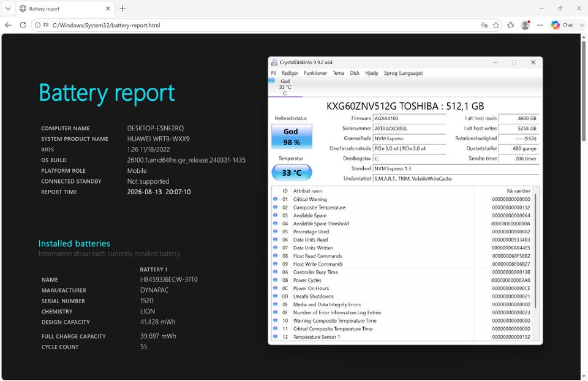The image size is (588, 381).
Task: Minimize the CrystalDiskInfo window
Action: (495, 62)
